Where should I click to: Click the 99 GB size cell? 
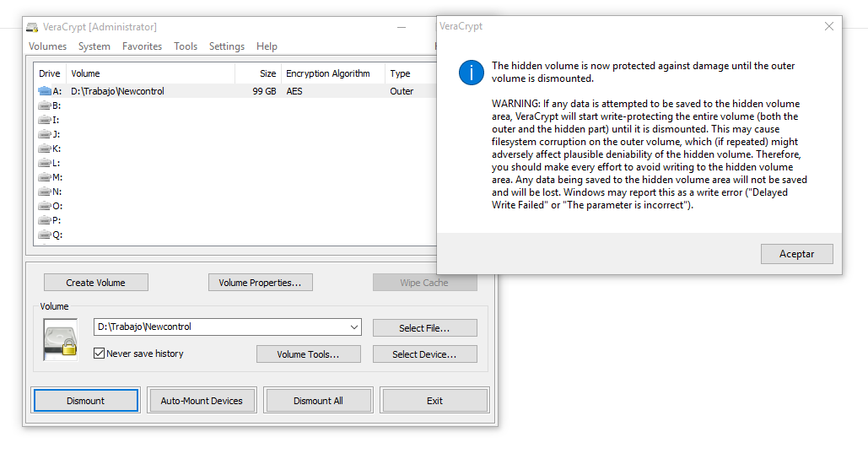pos(264,91)
